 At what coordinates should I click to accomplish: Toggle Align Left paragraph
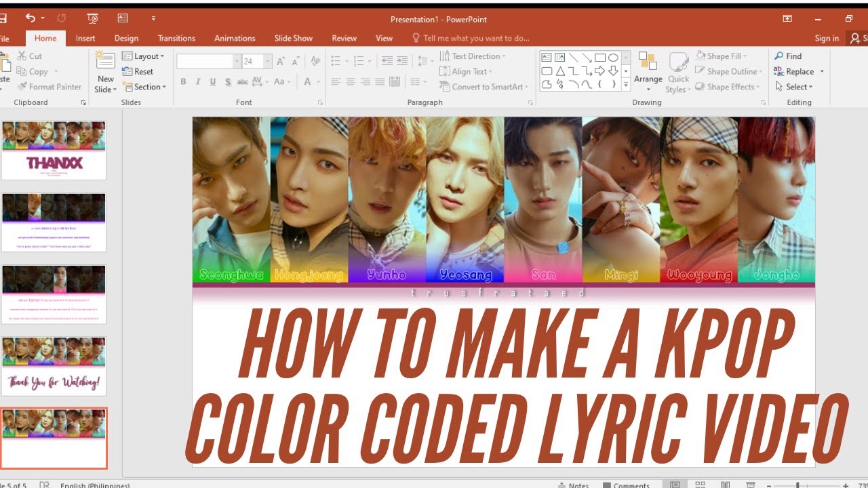tap(336, 82)
